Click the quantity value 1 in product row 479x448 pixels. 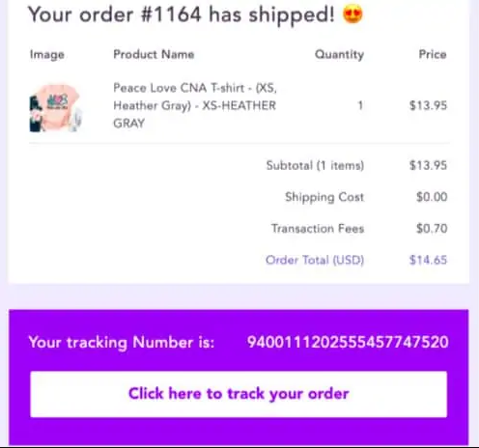point(360,105)
